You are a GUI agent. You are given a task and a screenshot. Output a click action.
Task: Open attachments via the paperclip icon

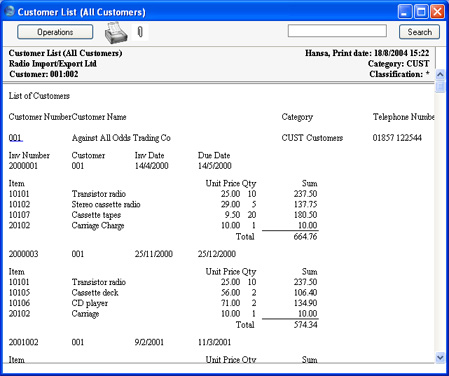[140, 32]
